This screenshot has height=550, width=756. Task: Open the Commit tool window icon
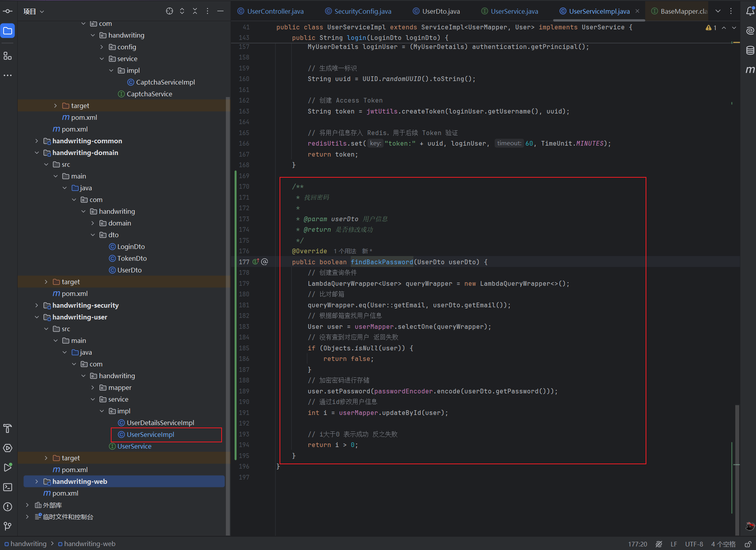click(x=7, y=11)
